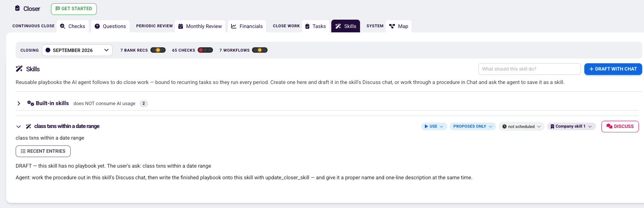
Task: Open the Use dropdown
Action: [434, 127]
